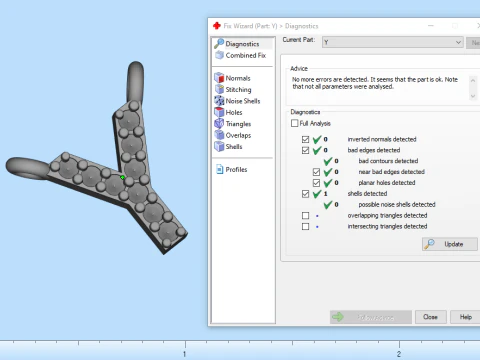
Task: Open the Shells fix icon
Action: pyautogui.click(x=219, y=146)
